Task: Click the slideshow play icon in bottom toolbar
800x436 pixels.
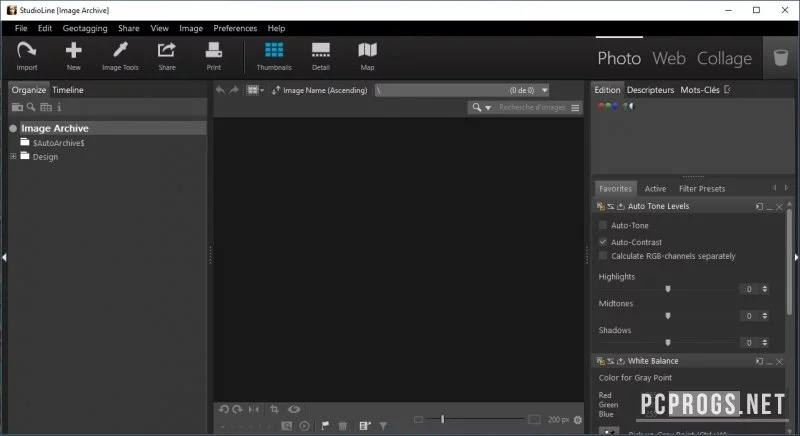Action: 305,426
